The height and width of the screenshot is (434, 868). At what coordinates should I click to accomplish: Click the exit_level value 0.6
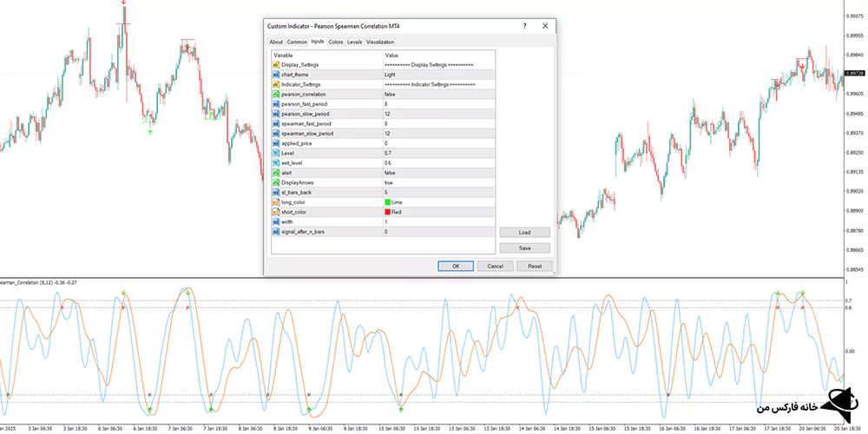[x=387, y=163]
